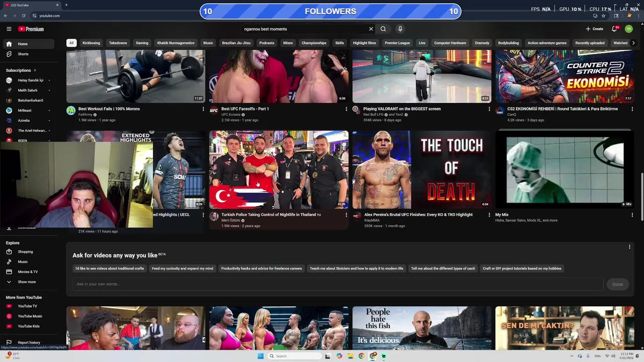Open the KlayMMA channel name
Screen dimensions: 644x362
tap(372, 221)
